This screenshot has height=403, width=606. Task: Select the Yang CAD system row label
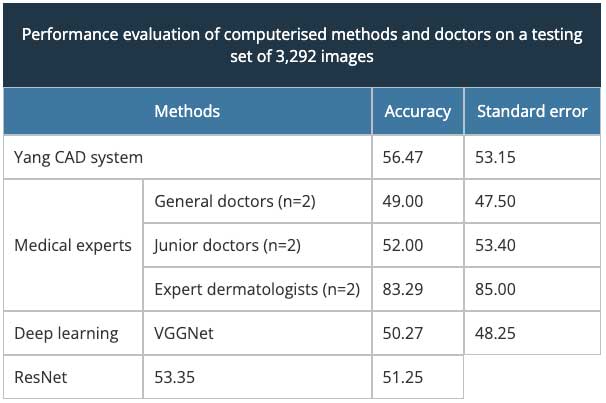pyautogui.click(x=79, y=157)
